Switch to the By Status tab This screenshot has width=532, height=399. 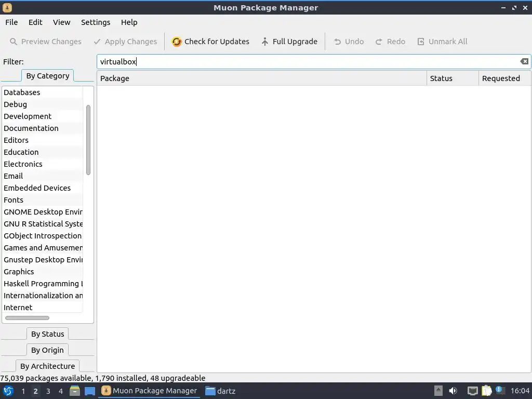(x=47, y=334)
